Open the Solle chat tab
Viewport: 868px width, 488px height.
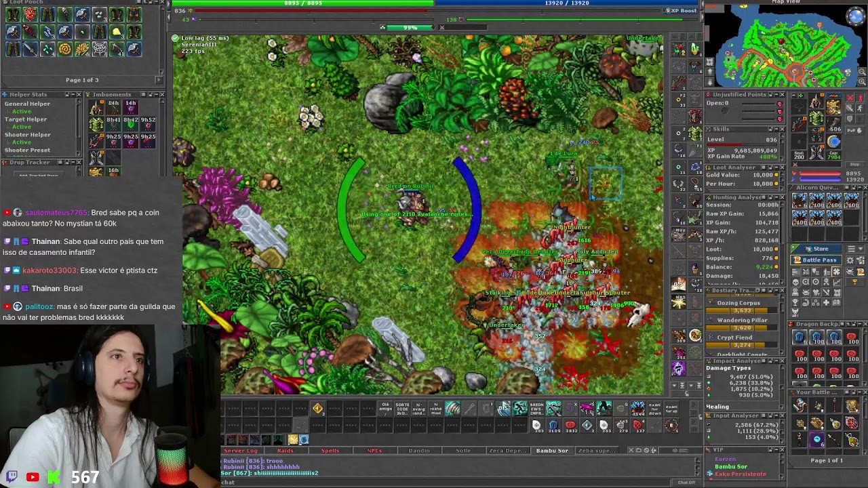click(x=463, y=451)
